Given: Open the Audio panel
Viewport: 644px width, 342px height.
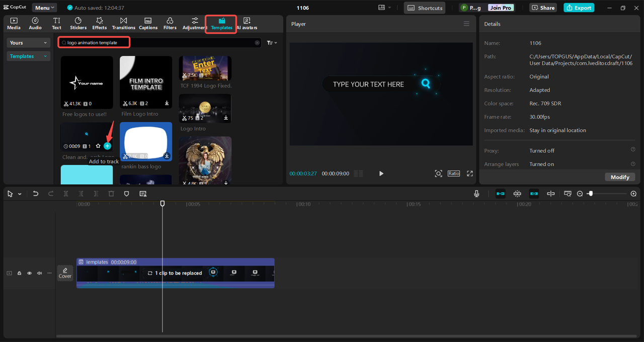Looking at the screenshot, I should pos(35,24).
